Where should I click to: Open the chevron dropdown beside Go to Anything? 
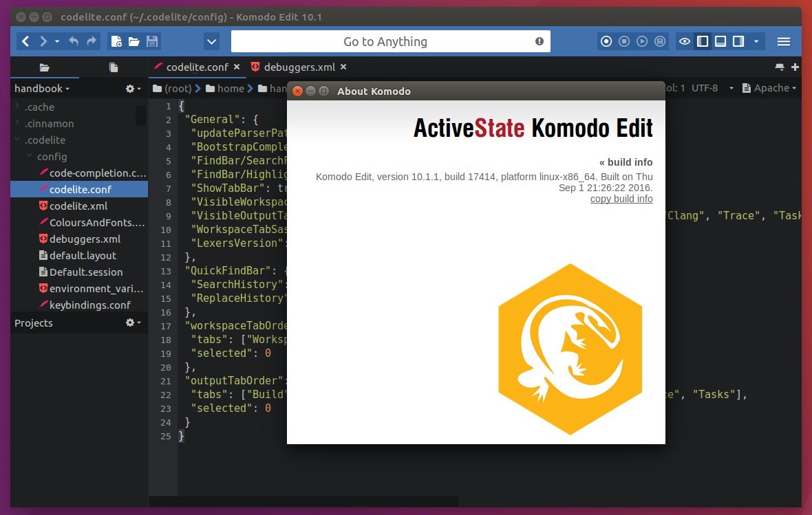(x=211, y=41)
